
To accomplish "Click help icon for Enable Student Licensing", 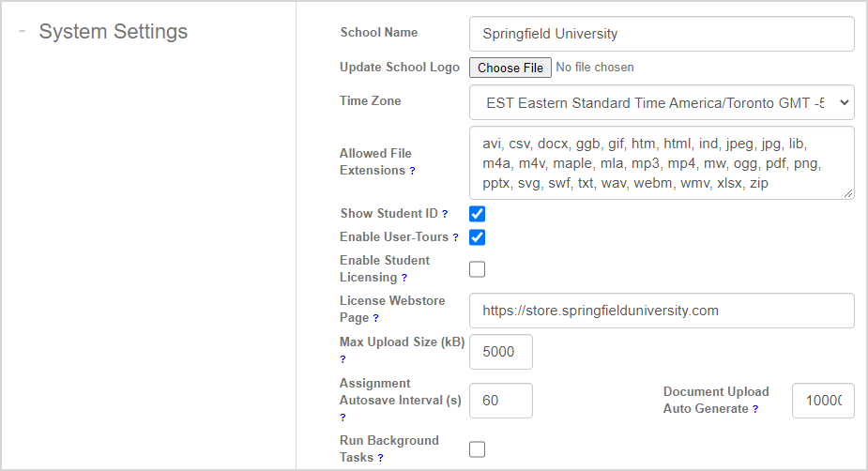I will pyautogui.click(x=404, y=278).
